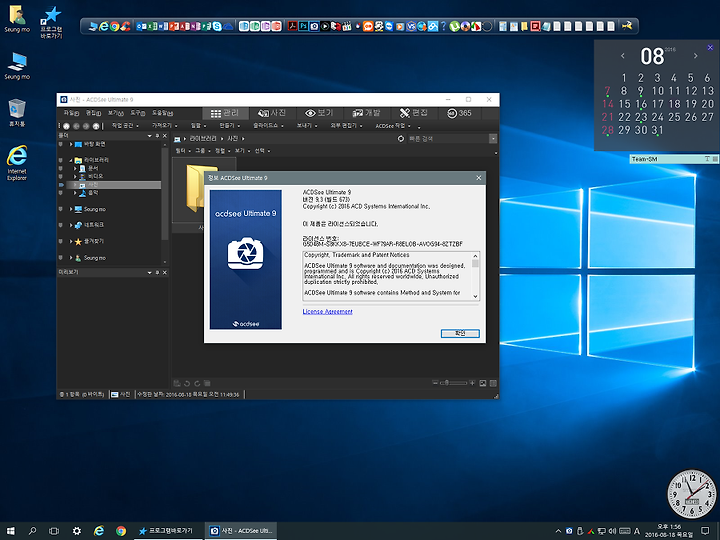Open the 편집 (Edit) menu in menu bar
This screenshot has height=540, width=720.
click(93, 113)
